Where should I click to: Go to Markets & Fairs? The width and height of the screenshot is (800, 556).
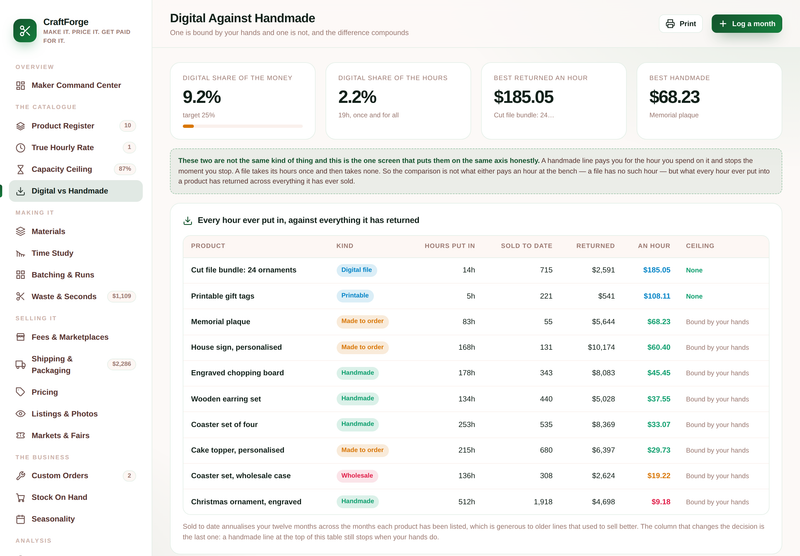click(76, 436)
